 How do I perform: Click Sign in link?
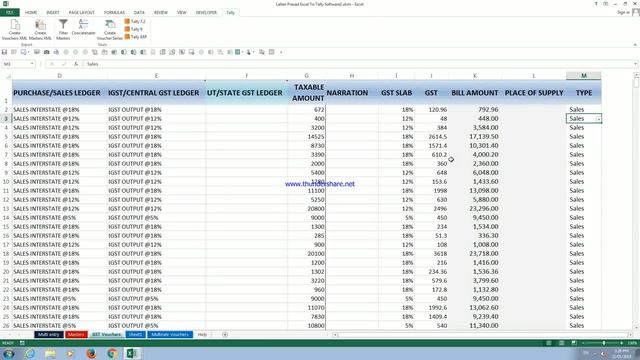(x=623, y=13)
